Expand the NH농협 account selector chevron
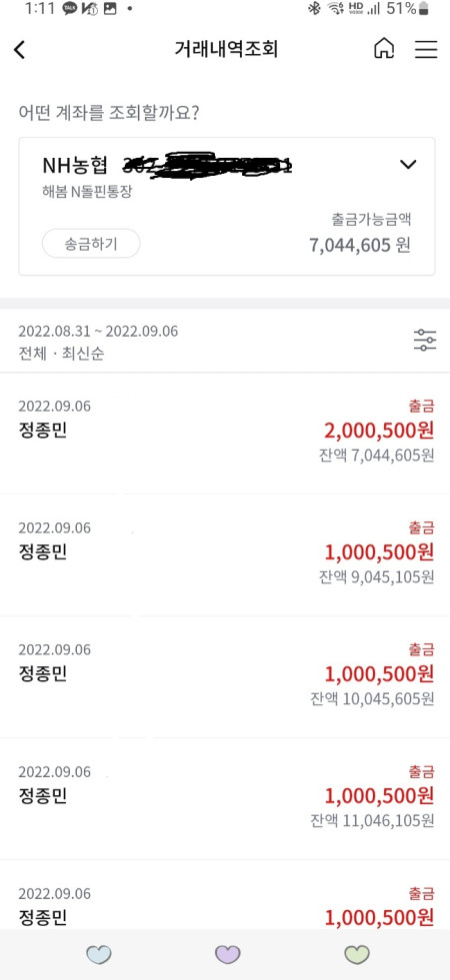Screen dimensions: 450x980 coord(408,165)
